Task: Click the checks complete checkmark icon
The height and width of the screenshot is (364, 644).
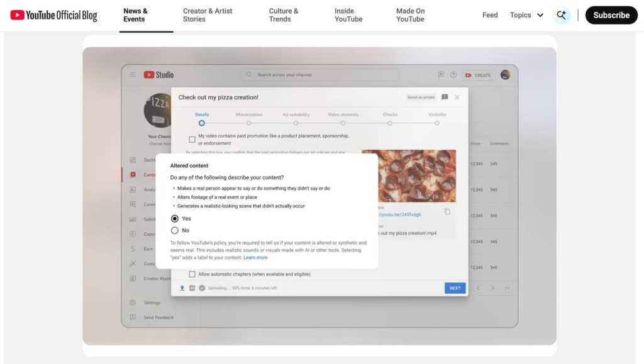Action: click(202, 288)
